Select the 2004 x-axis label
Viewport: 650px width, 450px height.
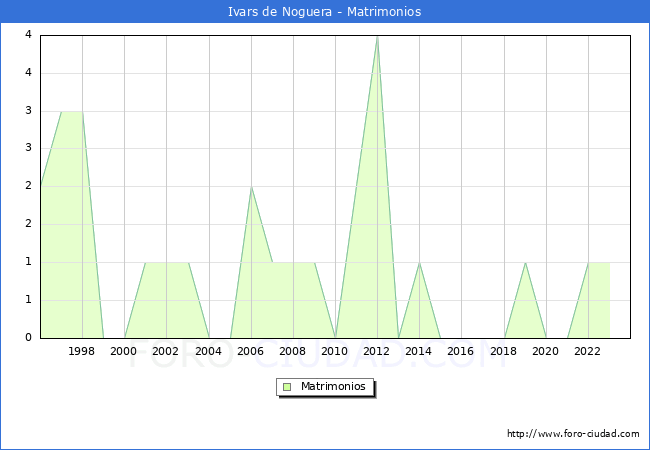click(x=209, y=351)
